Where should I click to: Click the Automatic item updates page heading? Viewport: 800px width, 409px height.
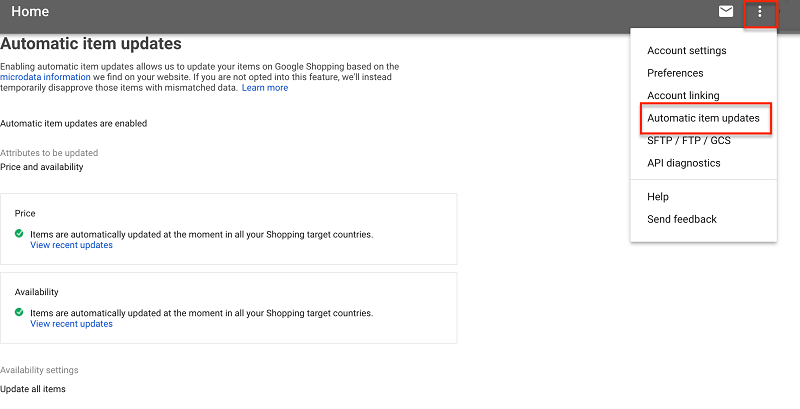(x=91, y=44)
